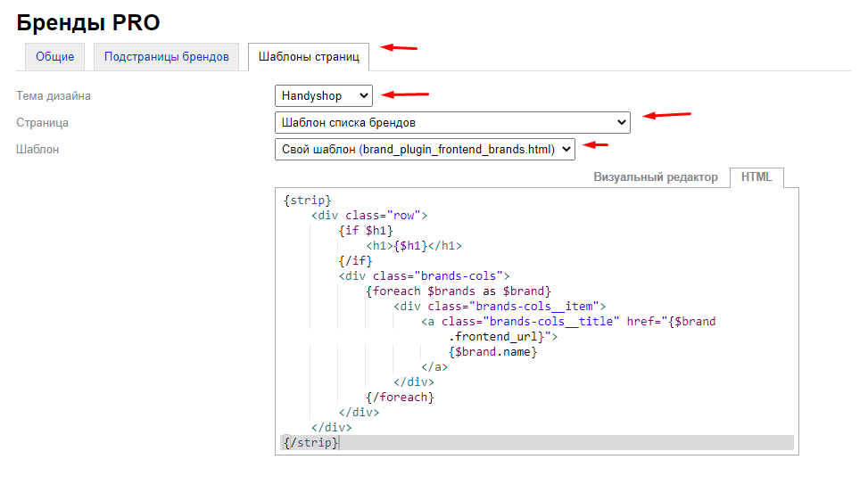Click the {$brand.name} code line
The height and width of the screenshot is (484, 868).
click(492, 351)
